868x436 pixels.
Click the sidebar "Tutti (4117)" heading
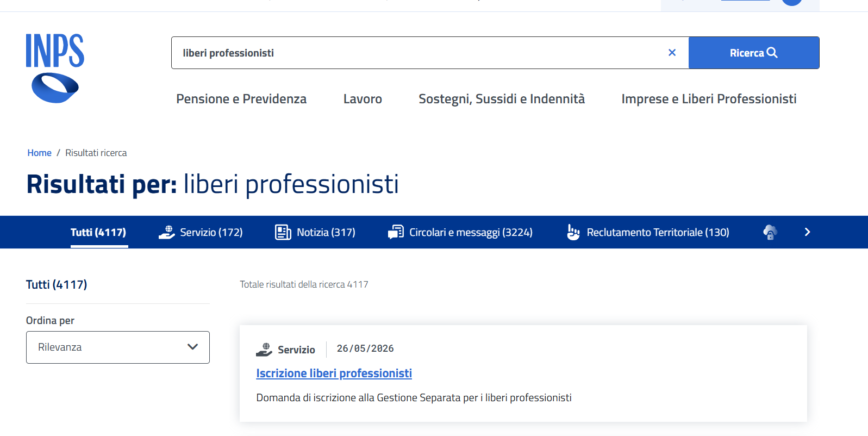57,284
